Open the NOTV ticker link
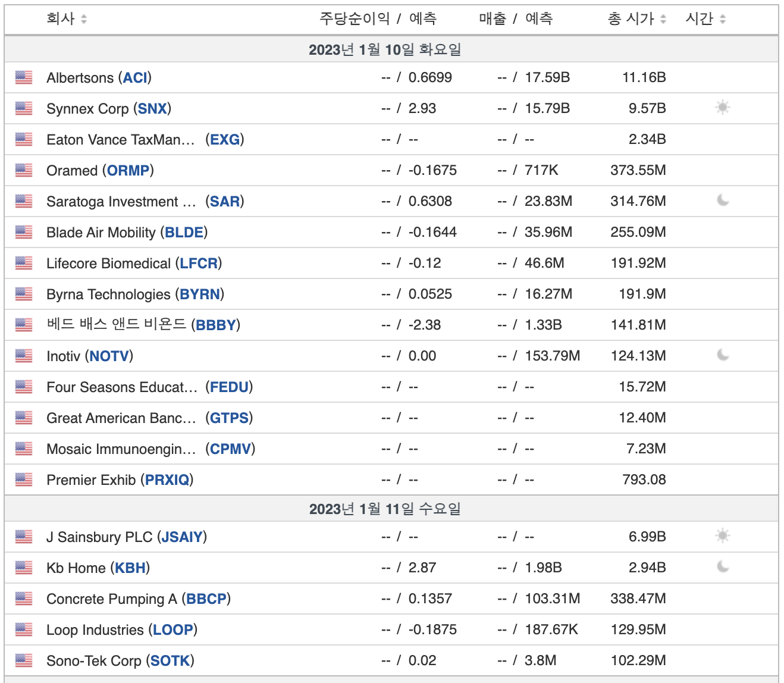This screenshot has height=683, width=784. point(109,356)
